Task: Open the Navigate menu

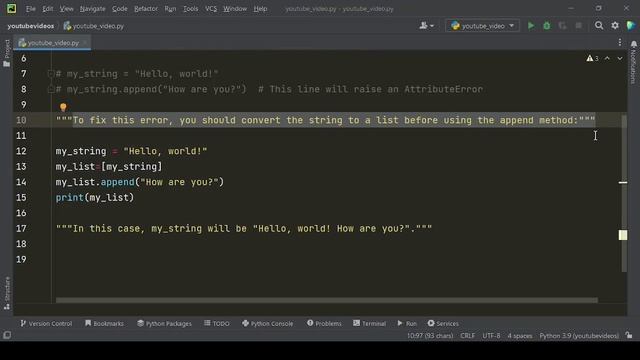Action: [x=92, y=9]
